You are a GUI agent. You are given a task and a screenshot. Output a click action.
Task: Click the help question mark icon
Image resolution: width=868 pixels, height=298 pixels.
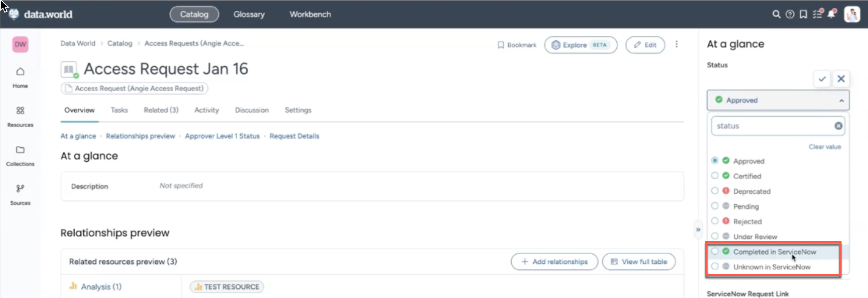point(790,14)
